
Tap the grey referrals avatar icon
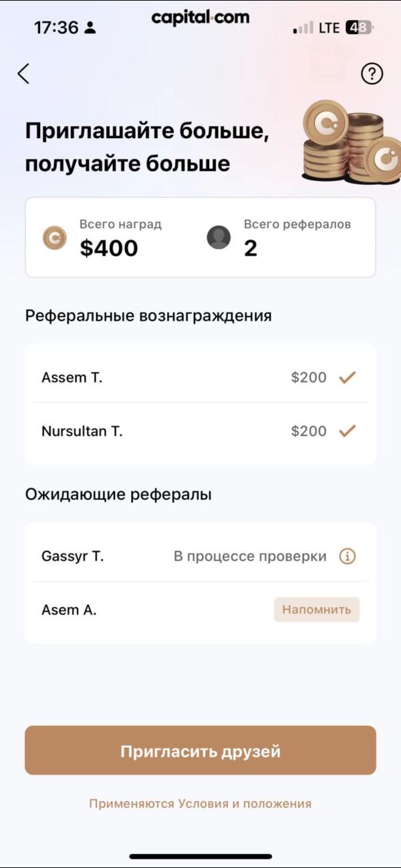click(219, 238)
